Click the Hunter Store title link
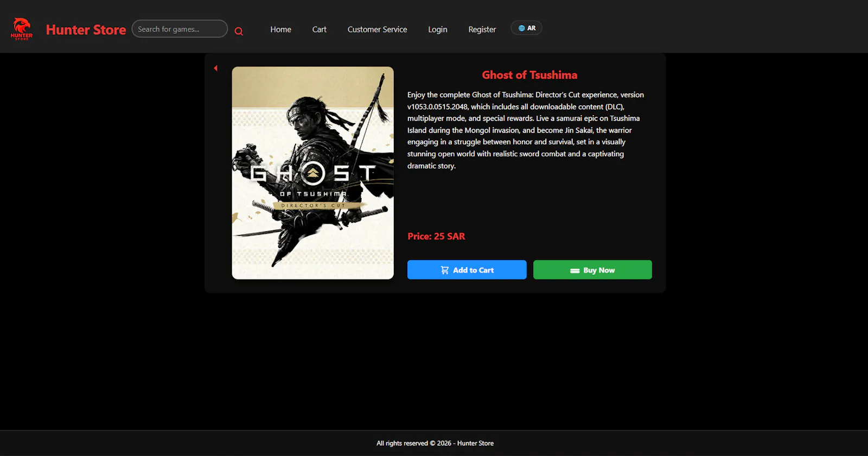This screenshot has width=868, height=456. point(86,30)
